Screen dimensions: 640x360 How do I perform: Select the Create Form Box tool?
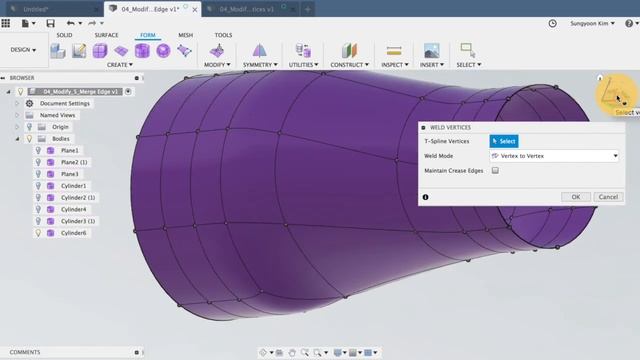coord(58,51)
